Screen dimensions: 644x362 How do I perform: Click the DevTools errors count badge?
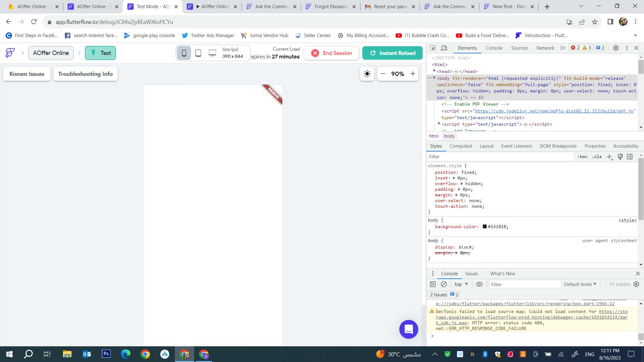click(575, 48)
